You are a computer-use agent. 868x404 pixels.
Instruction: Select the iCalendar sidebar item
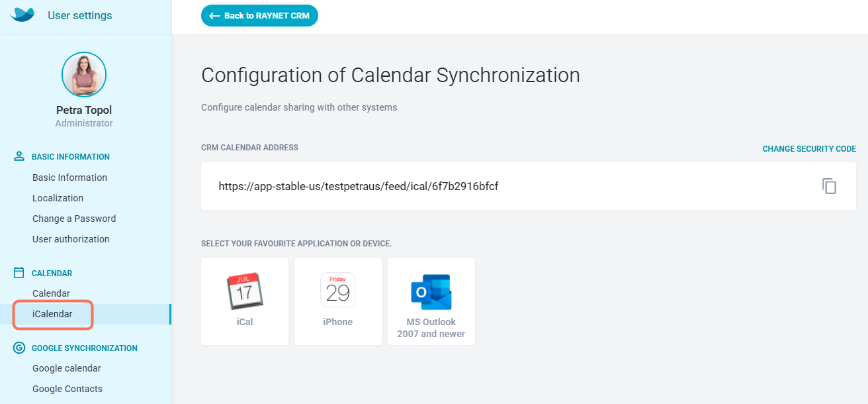click(52, 314)
